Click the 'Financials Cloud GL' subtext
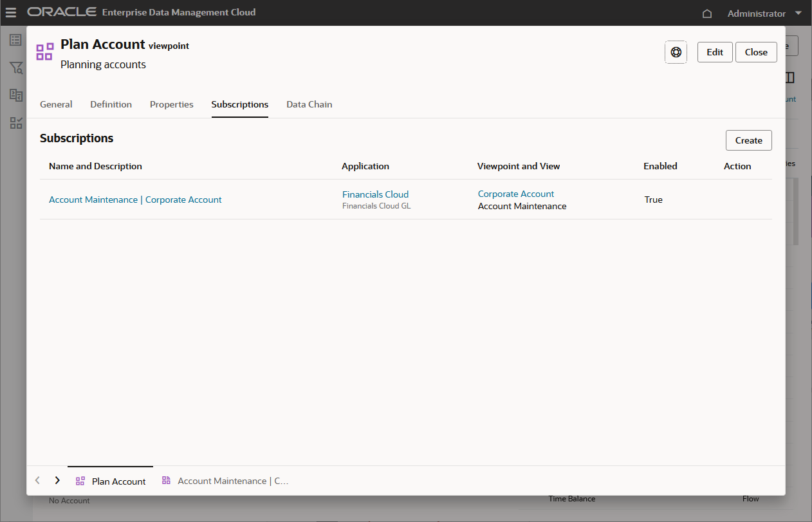Screen dimensions: 812x522 [376, 206]
